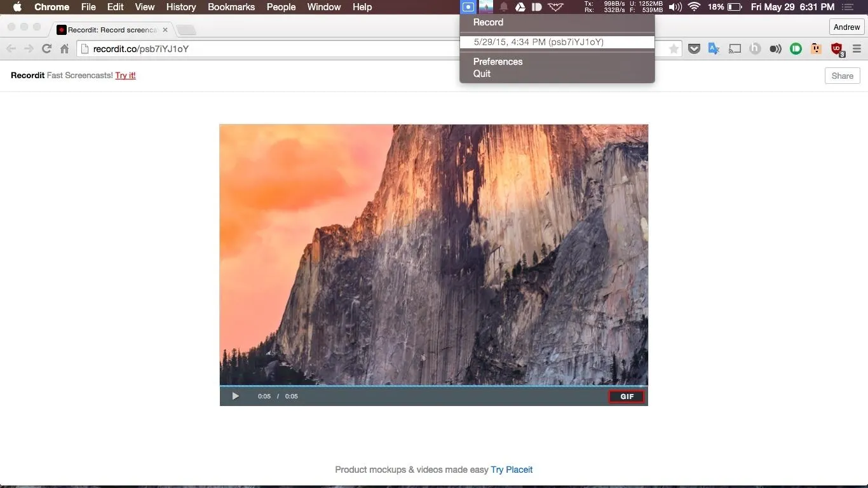
Task: Bookmark this page with the star
Action: click(674, 49)
